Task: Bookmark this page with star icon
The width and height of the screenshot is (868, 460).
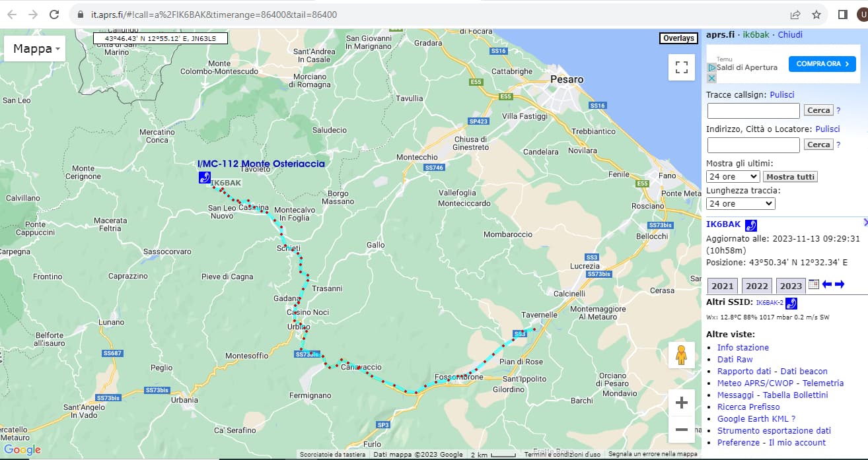Action: (816, 15)
